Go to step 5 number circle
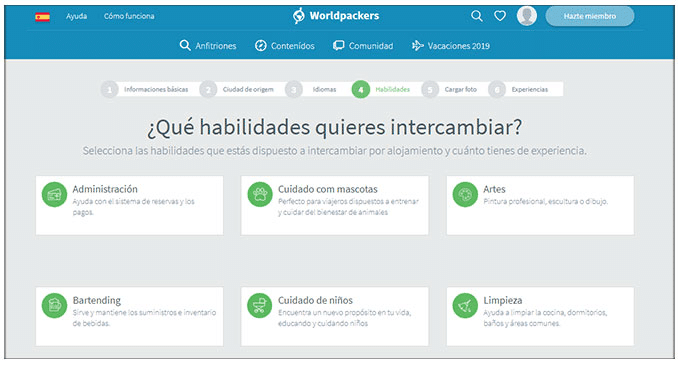This screenshot has width=678, height=366. click(430, 90)
